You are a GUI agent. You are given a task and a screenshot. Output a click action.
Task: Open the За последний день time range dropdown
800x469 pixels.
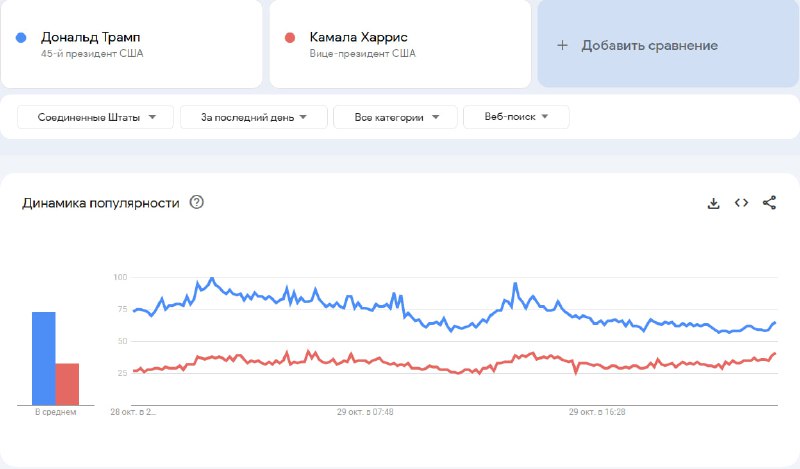tap(254, 117)
